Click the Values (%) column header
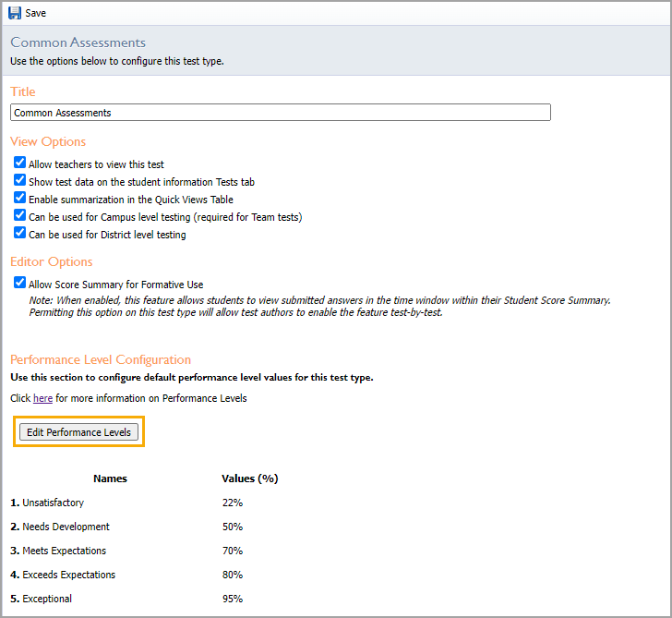 [x=250, y=479]
